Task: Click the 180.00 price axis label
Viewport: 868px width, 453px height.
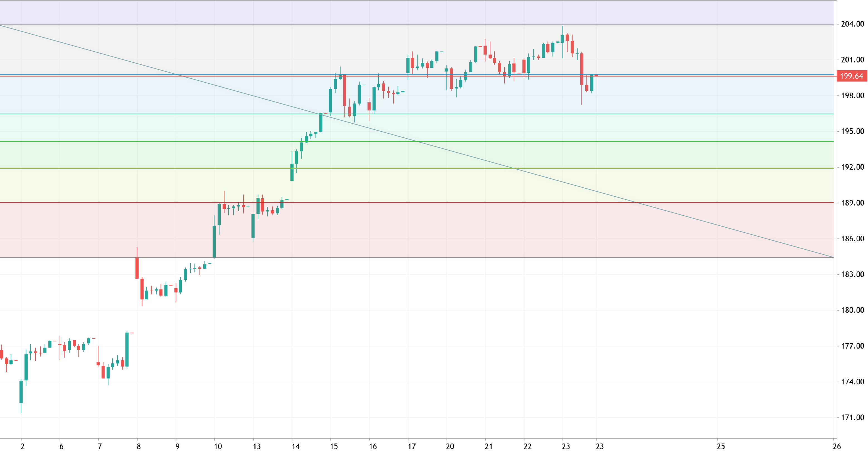Action: [852, 310]
